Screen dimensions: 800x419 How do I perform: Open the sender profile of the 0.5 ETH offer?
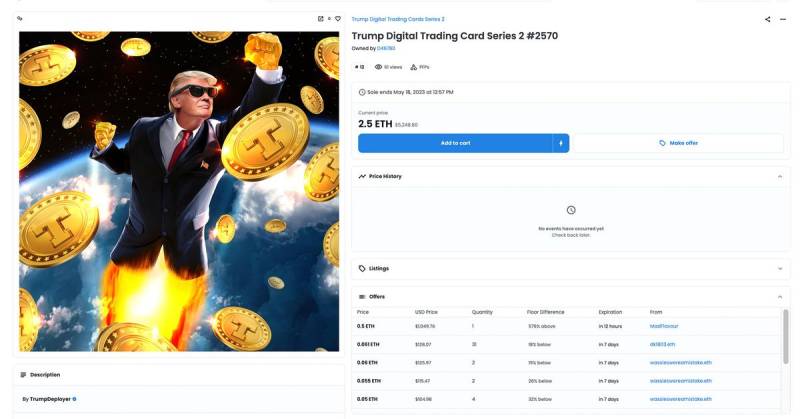click(x=664, y=326)
